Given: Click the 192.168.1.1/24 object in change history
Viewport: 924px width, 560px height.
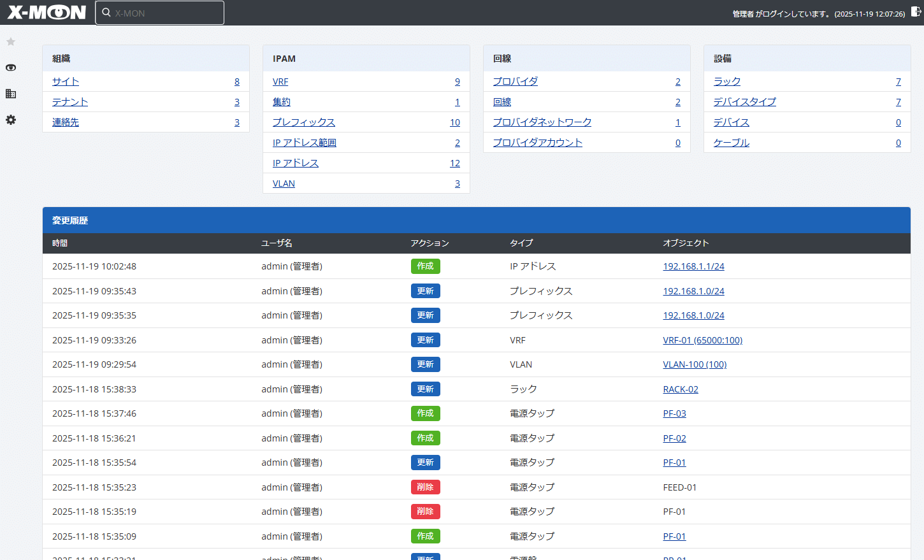Looking at the screenshot, I should coord(693,266).
